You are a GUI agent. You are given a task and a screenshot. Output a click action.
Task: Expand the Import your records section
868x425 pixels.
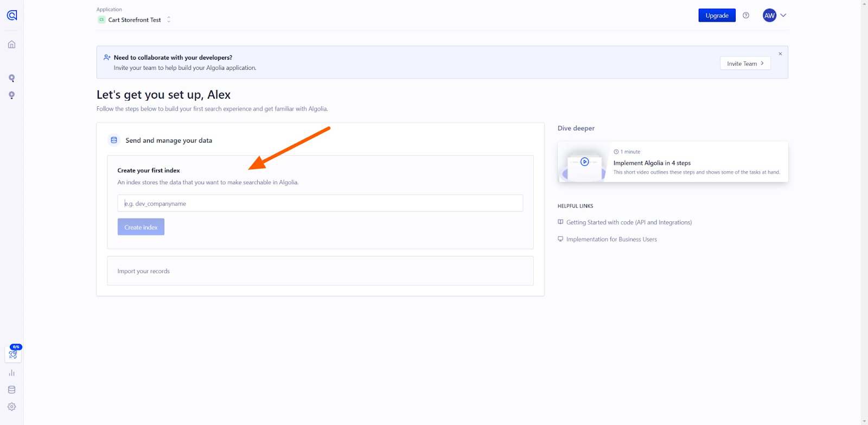pos(320,271)
